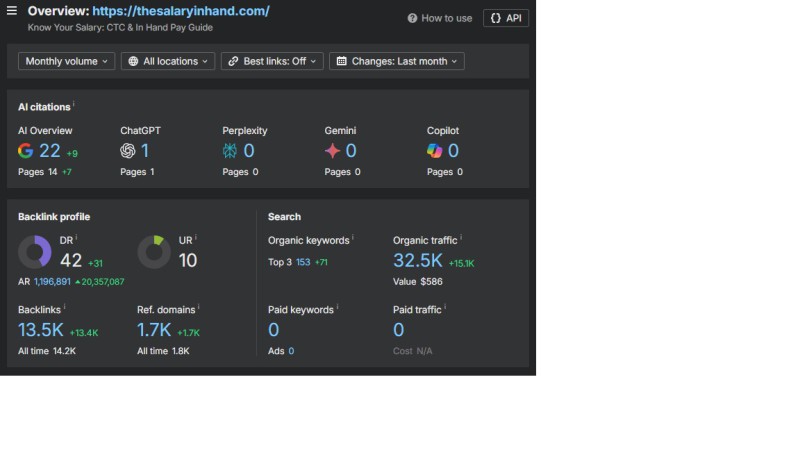The height and width of the screenshot is (450, 800).
Task: Click the Copilot logo icon
Action: click(x=434, y=151)
